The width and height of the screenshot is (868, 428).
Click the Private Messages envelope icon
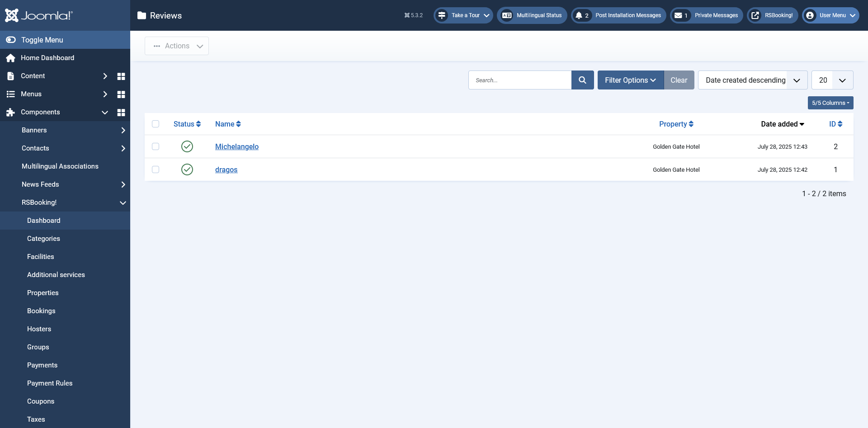click(x=678, y=15)
